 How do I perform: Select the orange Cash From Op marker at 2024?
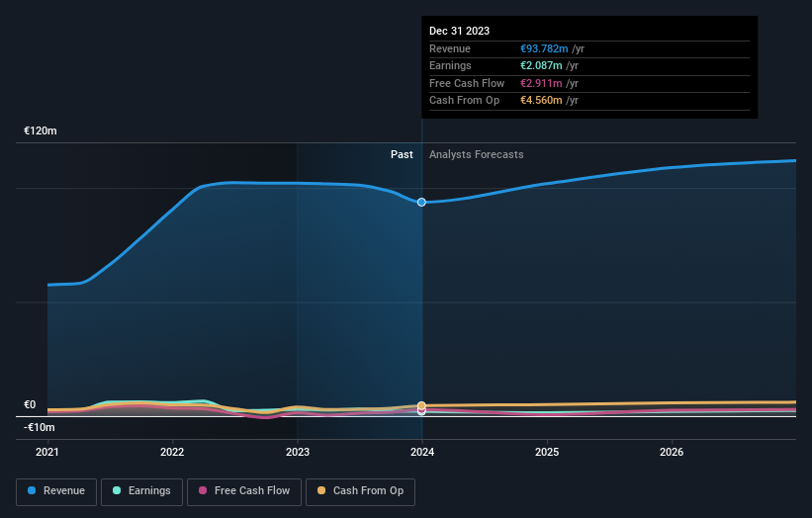(421, 405)
